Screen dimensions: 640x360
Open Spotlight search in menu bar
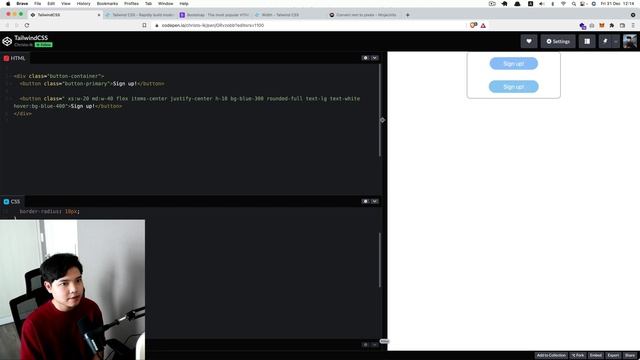pyautogui.click(x=573, y=4)
